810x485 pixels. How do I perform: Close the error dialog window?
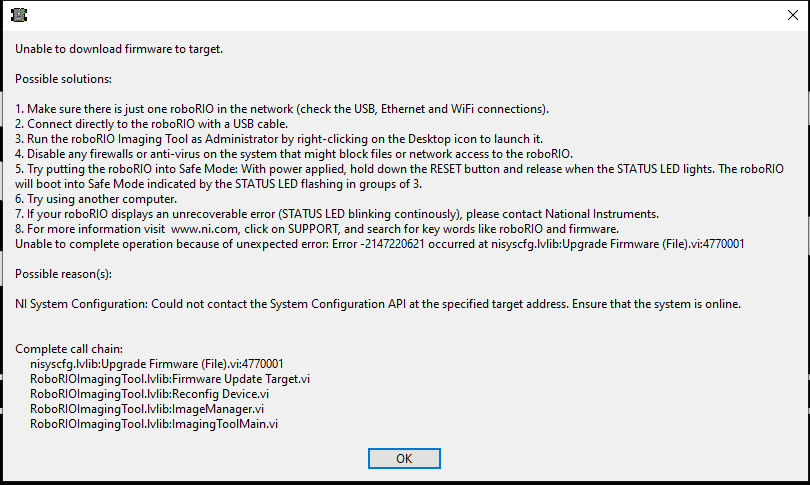(x=793, y=15)
